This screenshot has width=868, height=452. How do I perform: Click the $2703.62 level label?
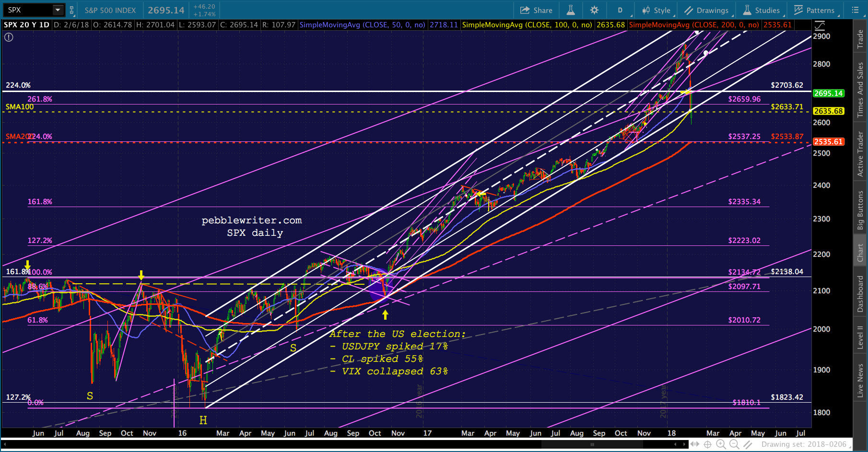pos(787,85)
